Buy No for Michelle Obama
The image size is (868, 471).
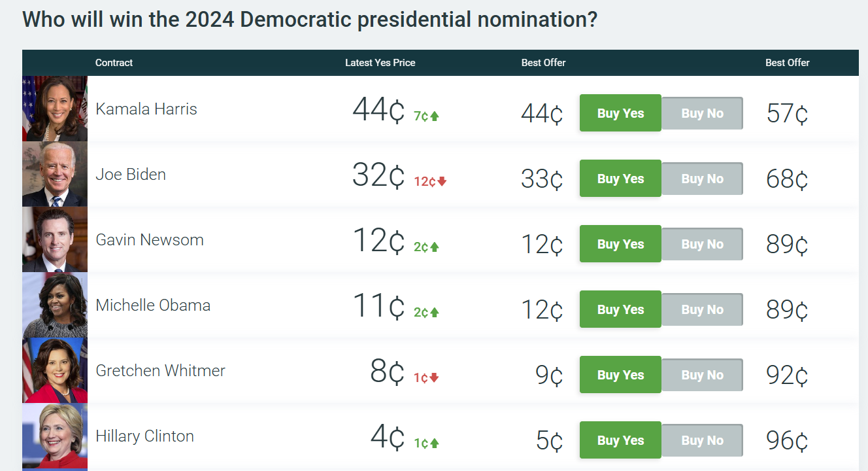[702, 309]
